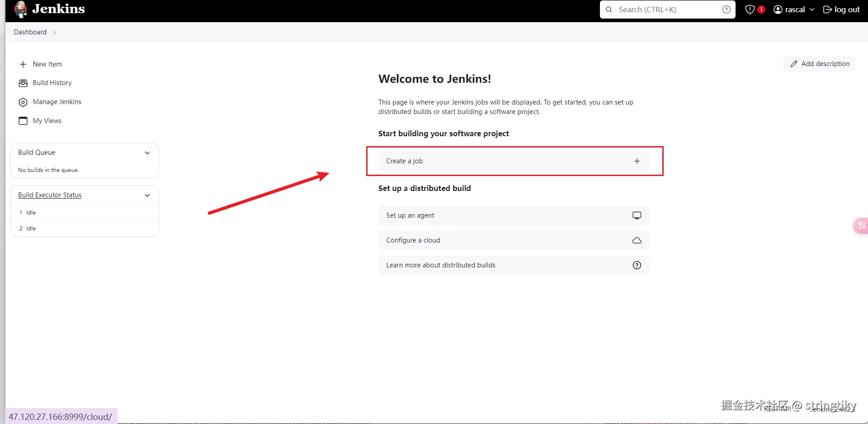This screenshot has width=868, height=424.
Task: Click the Create a job button
Action: pos(514,161)
